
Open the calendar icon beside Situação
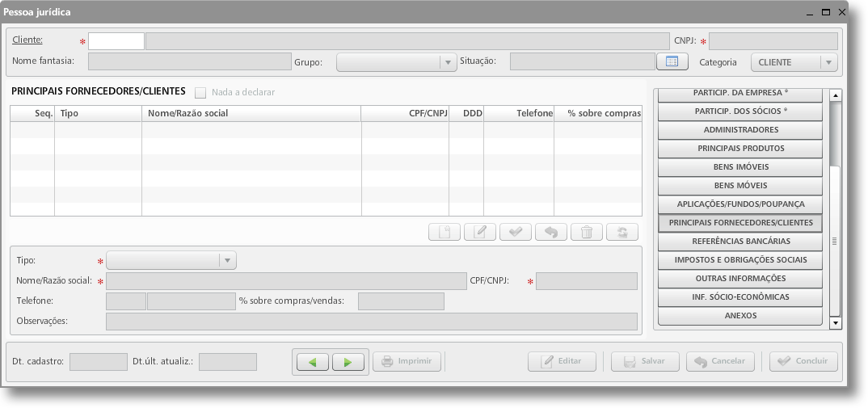click(x=672, y=61)
